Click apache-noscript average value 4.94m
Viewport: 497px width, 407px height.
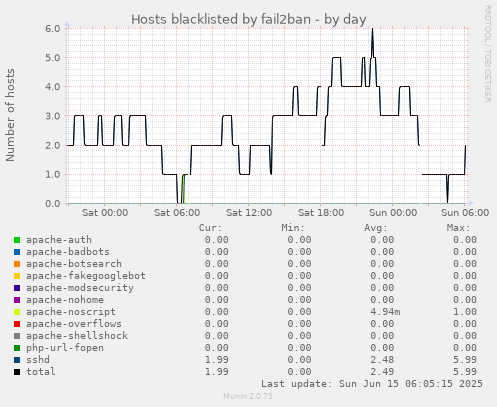tap(385, 312)
